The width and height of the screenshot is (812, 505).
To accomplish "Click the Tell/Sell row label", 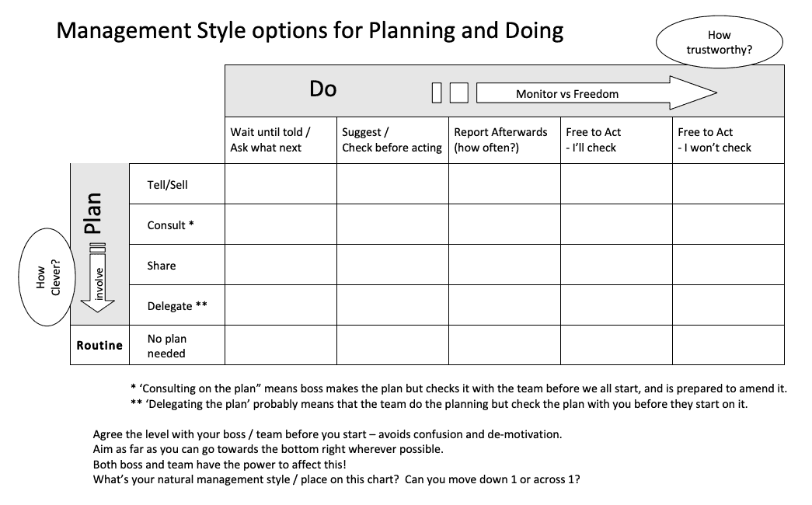I will pyautogui.click(x=167, y=185).
